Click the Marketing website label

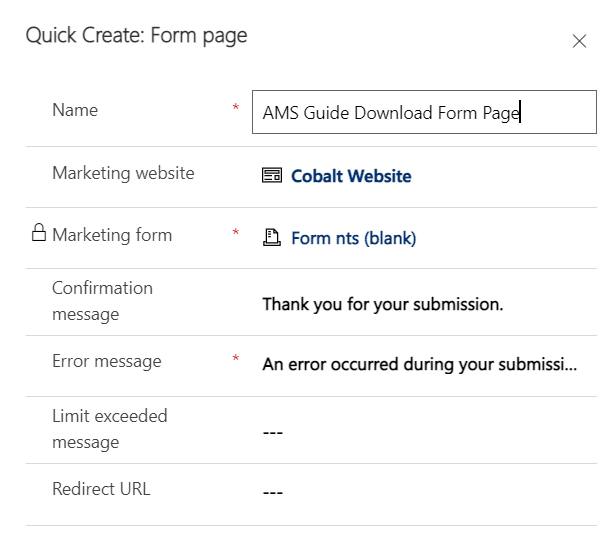pyautogui.click(x=123, y=173)
